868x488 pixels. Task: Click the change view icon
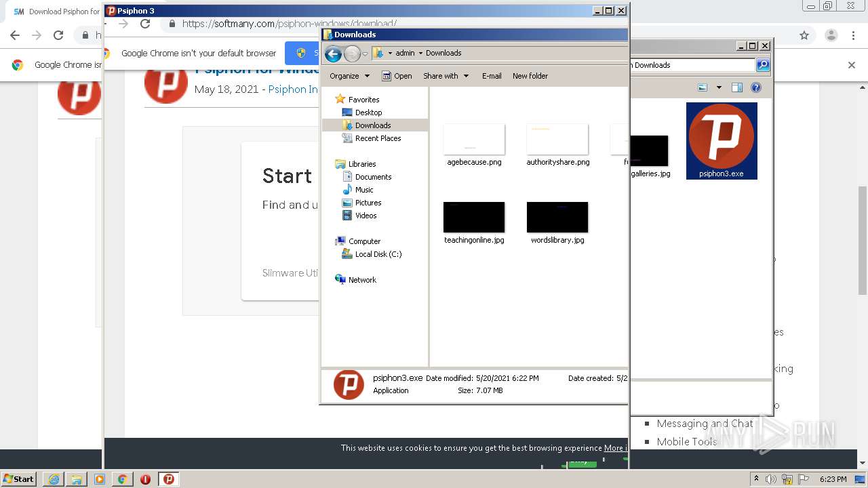(702, 87)
